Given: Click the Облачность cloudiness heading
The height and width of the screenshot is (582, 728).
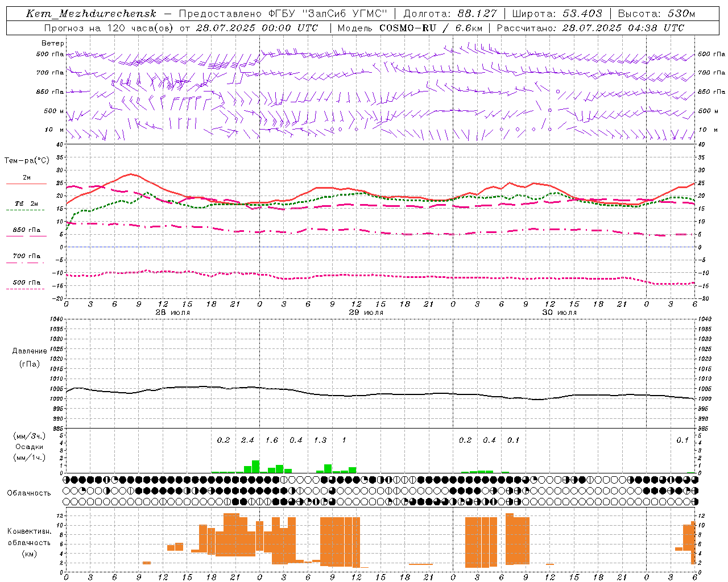Looking at the screenshot, I should (29, 493).
